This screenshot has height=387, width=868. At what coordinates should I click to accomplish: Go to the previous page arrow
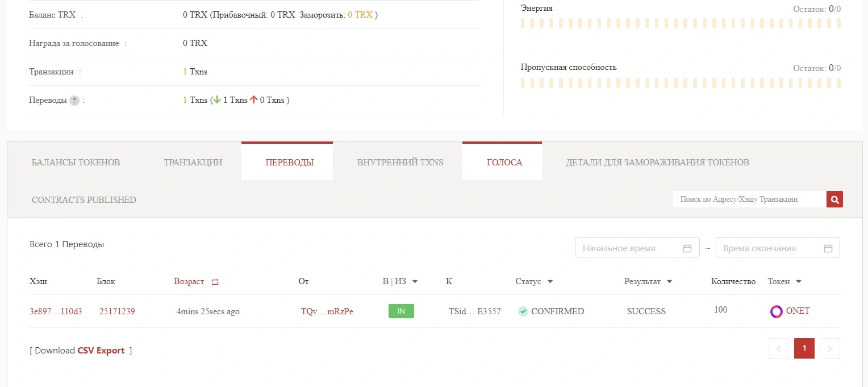pos(778,348)
